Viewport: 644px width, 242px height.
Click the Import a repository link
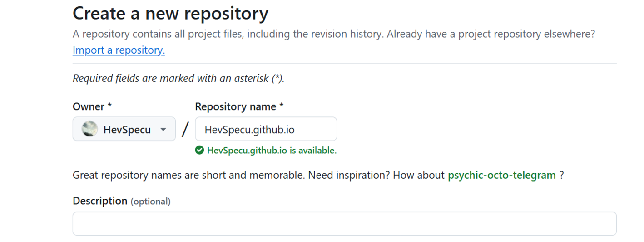(119, 50)
